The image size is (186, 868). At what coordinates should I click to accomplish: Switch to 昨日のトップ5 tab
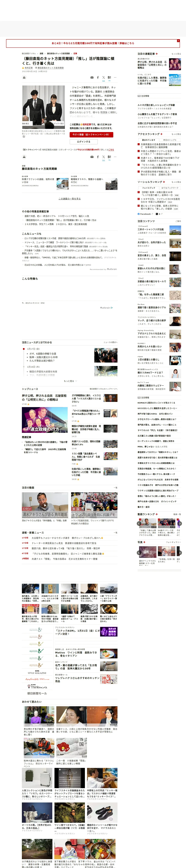pos(170,140)
